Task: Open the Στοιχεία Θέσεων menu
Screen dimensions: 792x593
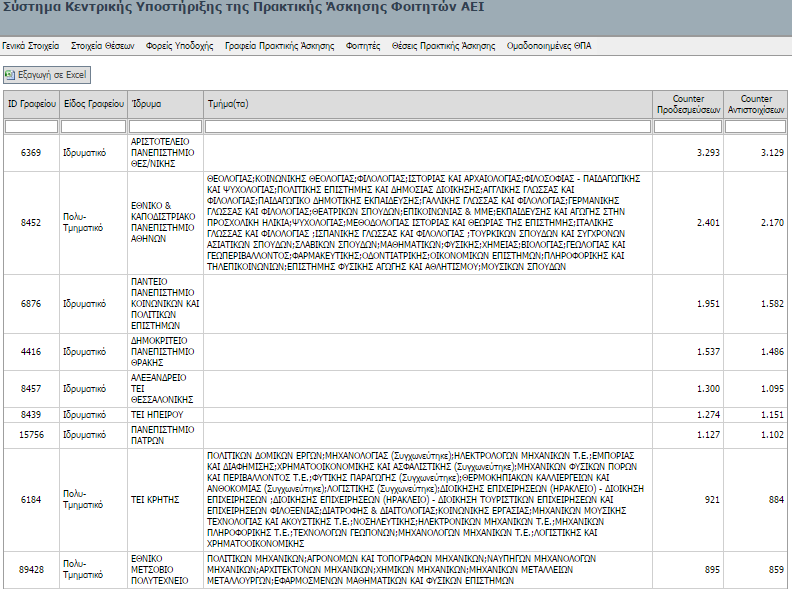Action: (103, 46)
